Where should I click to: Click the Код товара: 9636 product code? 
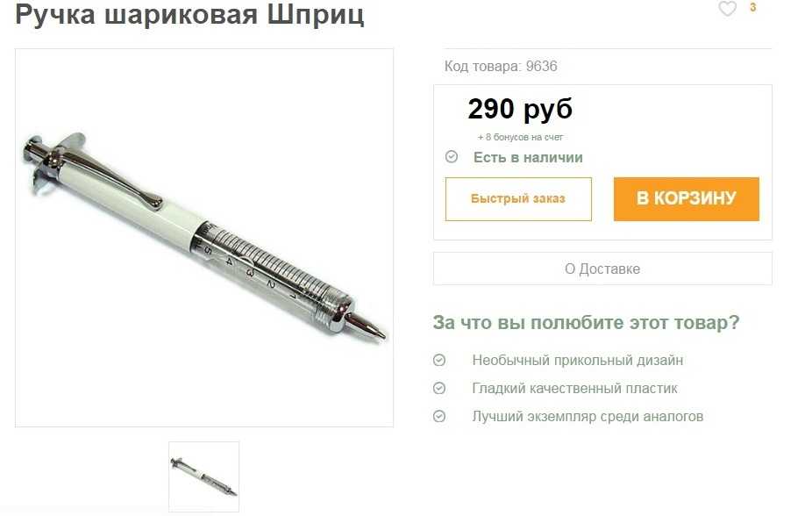pyautogui.click(x=501, y=67)
